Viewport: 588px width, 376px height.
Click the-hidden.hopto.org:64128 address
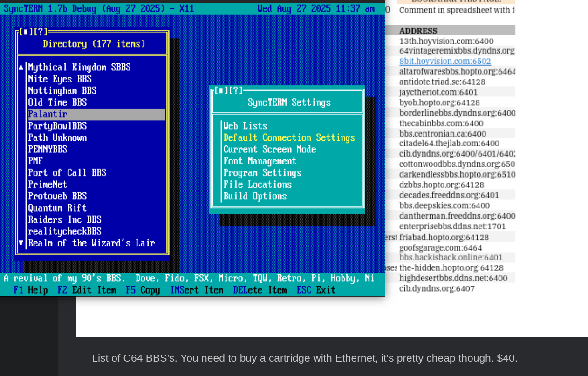tap(451, 268)
